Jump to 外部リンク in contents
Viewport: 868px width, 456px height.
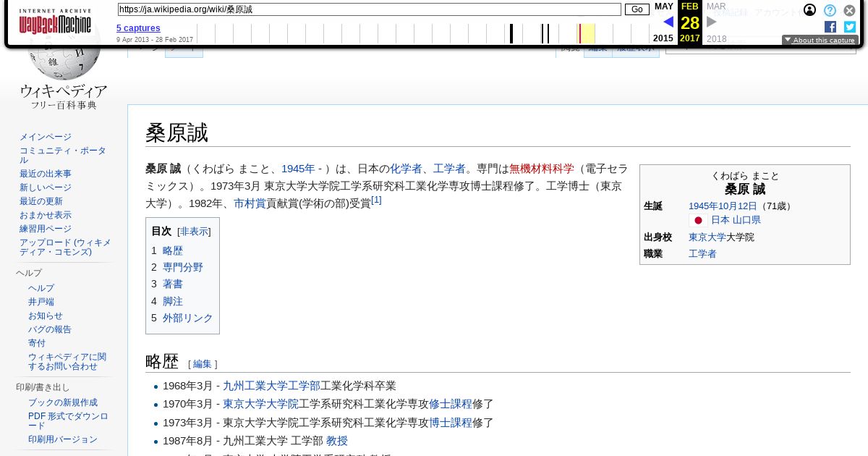pyautogui.click(x=188, y=318)
